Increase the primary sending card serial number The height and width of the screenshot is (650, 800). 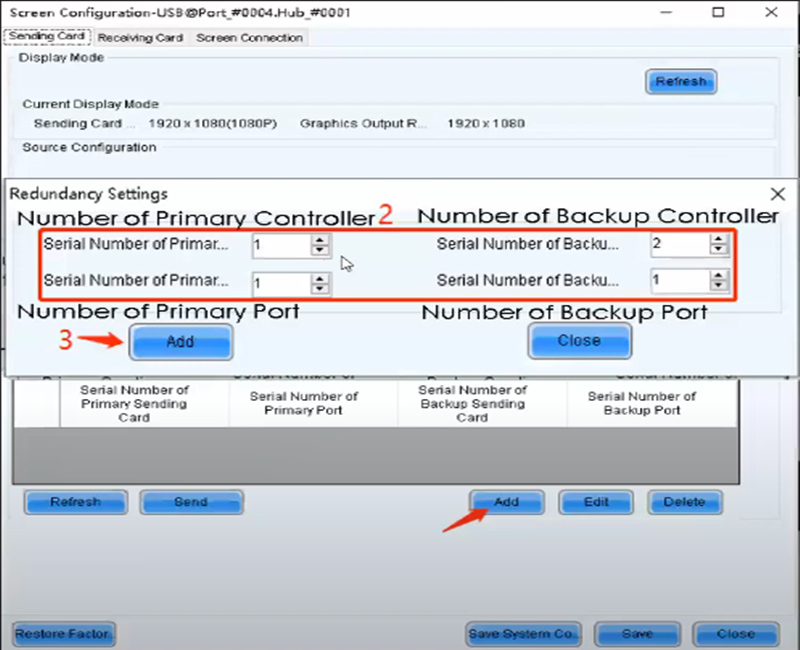pyautogui.click(x=319, y=240)
